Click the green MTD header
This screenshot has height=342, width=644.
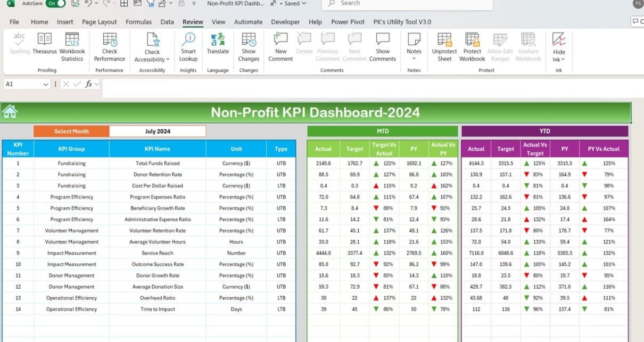(382, 131)
